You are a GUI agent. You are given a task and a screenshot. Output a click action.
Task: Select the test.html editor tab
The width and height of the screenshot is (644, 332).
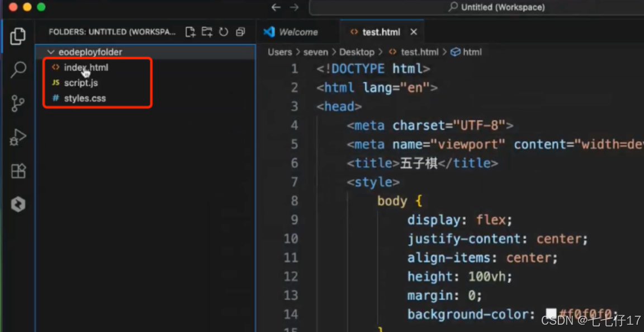(381, 32)
